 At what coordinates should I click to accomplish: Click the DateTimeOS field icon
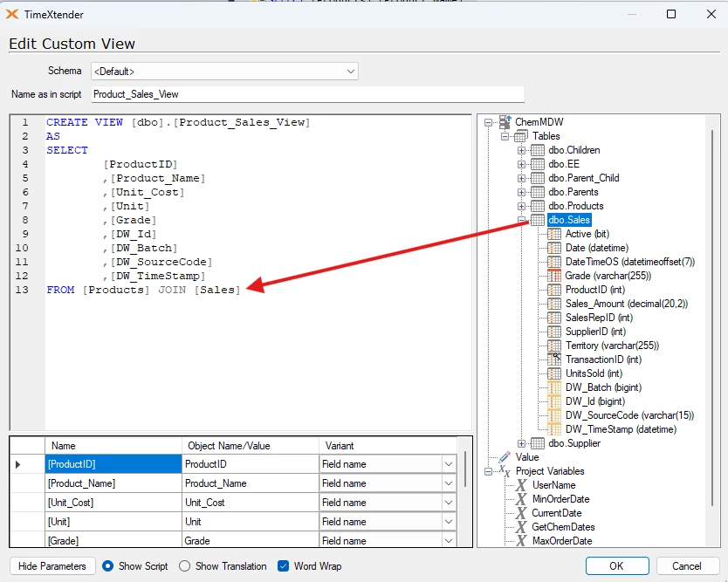point(554,262)
